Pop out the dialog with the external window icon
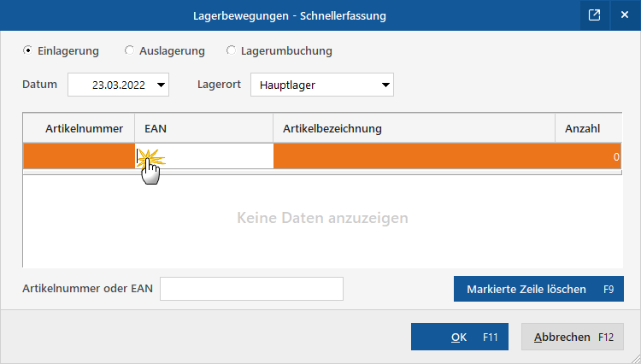This screenshot has height=364, width=641. point(594,15)
